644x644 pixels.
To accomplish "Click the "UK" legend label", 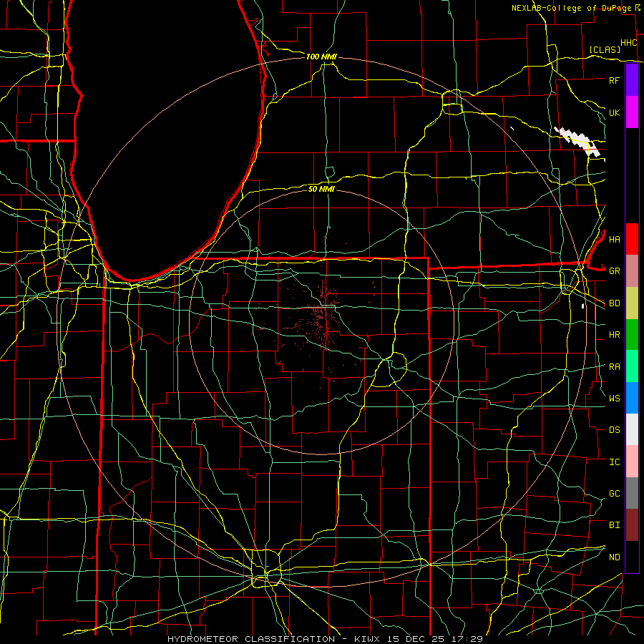I will 614,112.
